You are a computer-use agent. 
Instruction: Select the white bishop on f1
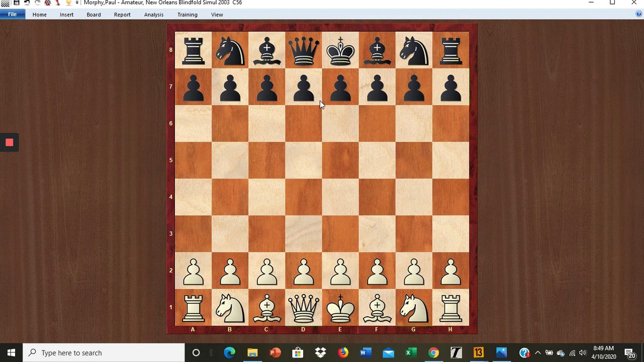(377, 308)
